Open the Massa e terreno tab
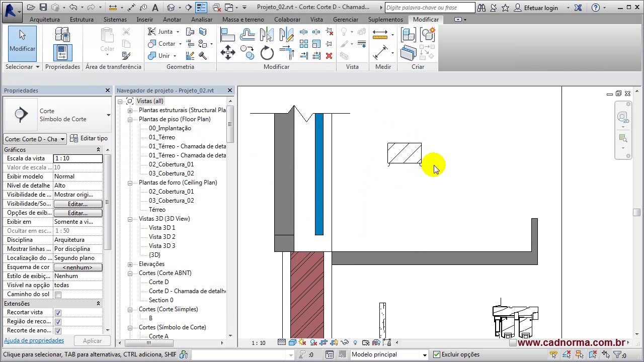Image resolution: width=644 pixels, height=362 pixels. click(243, 20)
